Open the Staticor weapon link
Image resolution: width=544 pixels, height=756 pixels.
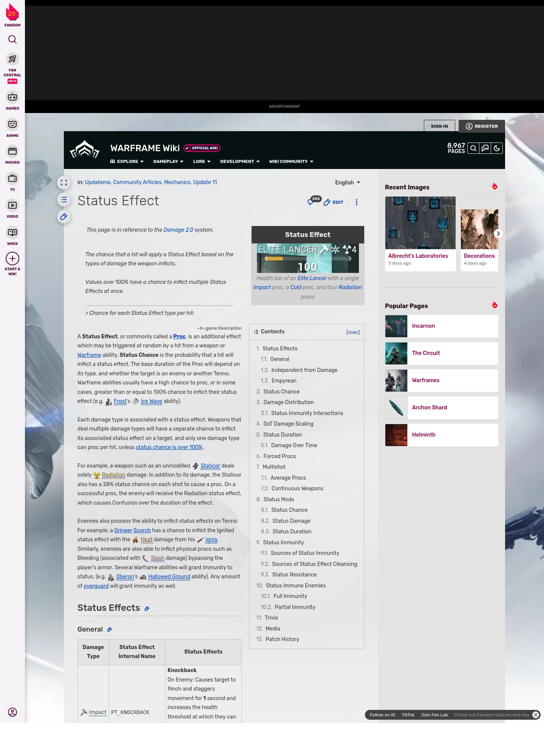click(x=210, y=466)
